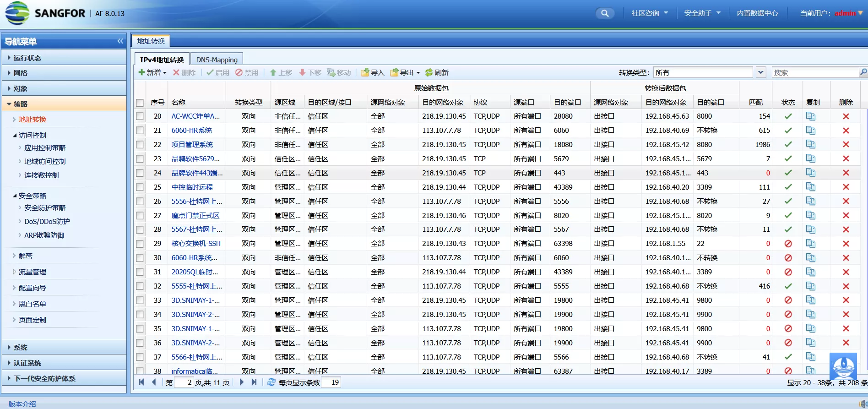Click the refresh icon in toolbar
This screenshot has height=409, width=868.
point(429,73)
